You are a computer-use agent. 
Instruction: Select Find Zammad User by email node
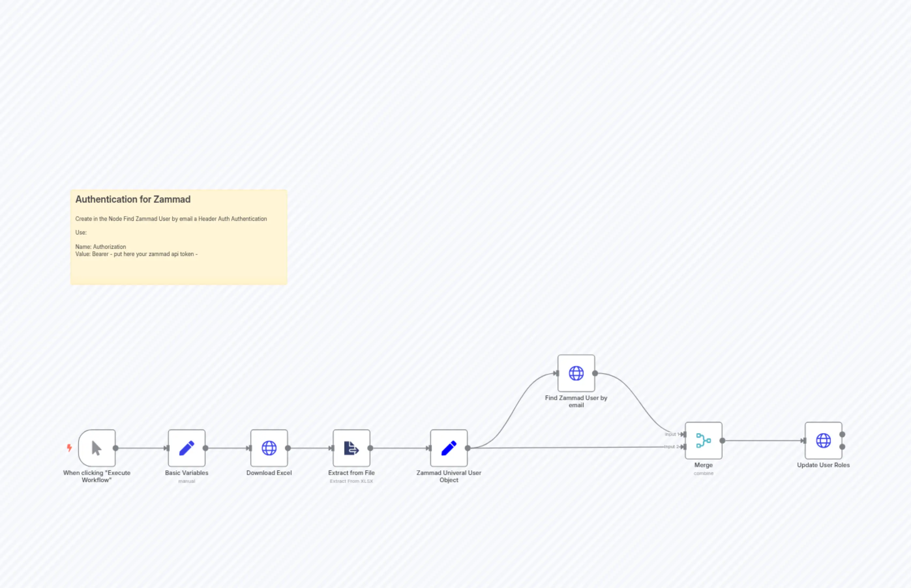pyautogui.click(x=576, y=373)
